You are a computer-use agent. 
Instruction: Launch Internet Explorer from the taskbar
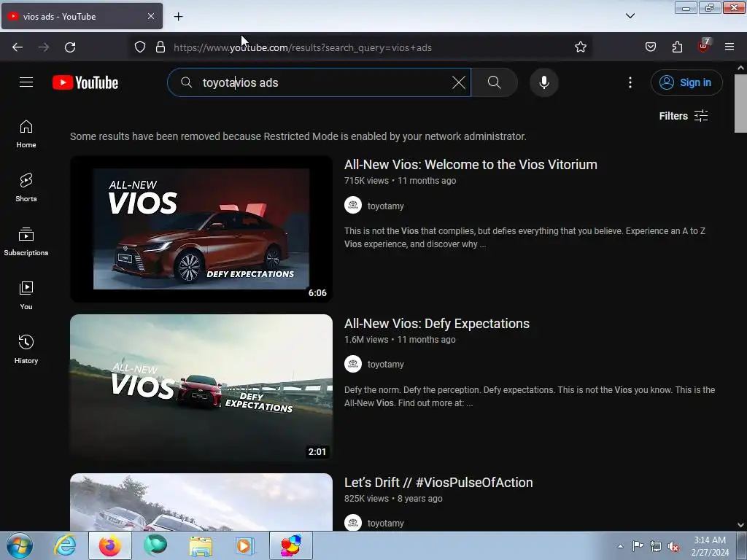pos(65,545)
